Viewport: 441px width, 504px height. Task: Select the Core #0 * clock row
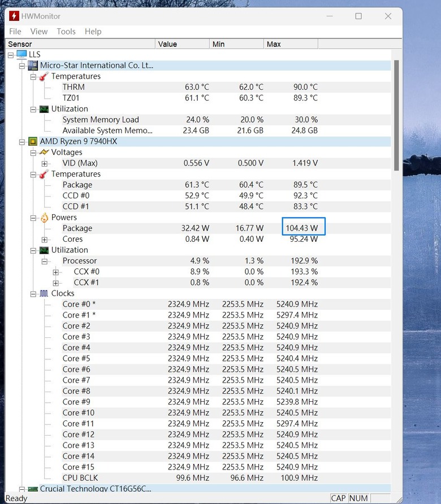click(226, 305)
